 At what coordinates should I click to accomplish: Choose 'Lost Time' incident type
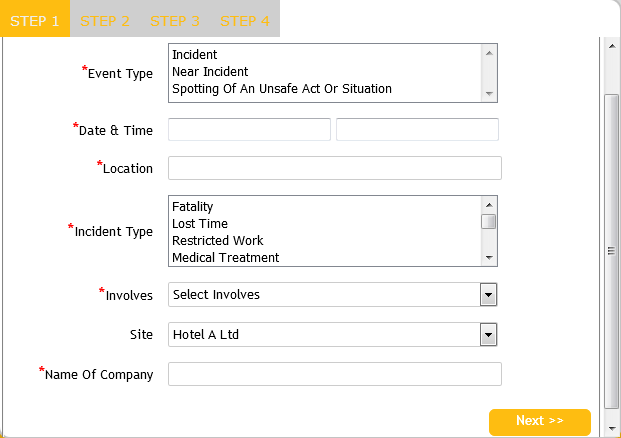coord(200,224)
